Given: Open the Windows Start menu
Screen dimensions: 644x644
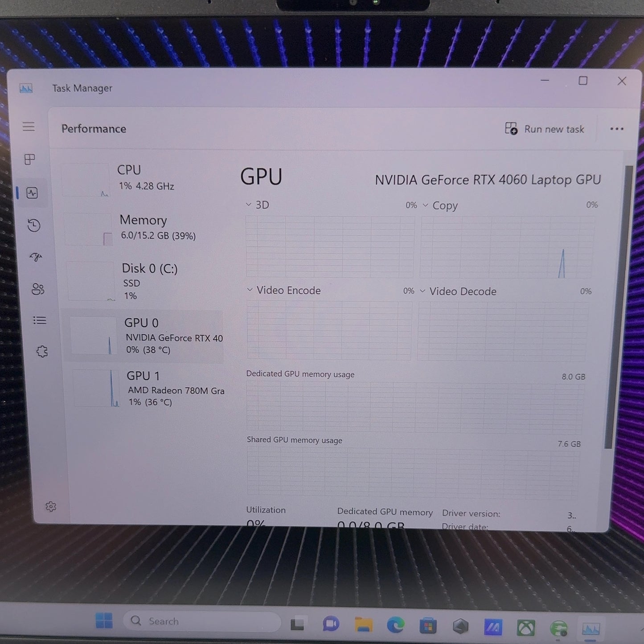Looking at the screenshot, I should coord(104,620).
